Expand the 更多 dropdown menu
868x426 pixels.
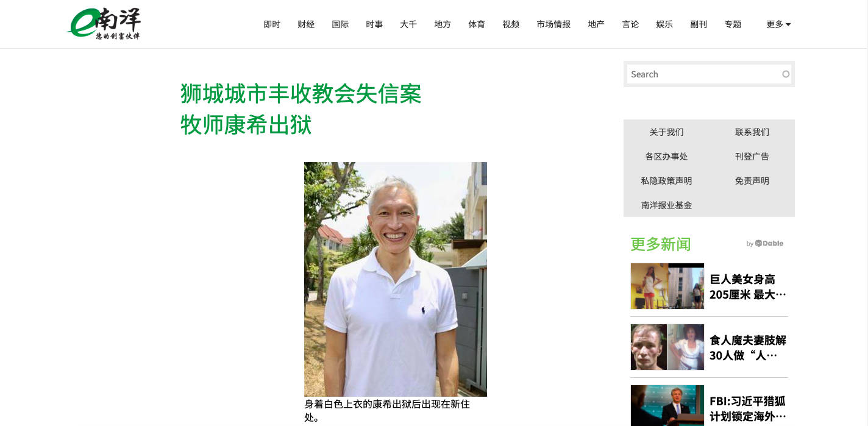coord(778,24)
